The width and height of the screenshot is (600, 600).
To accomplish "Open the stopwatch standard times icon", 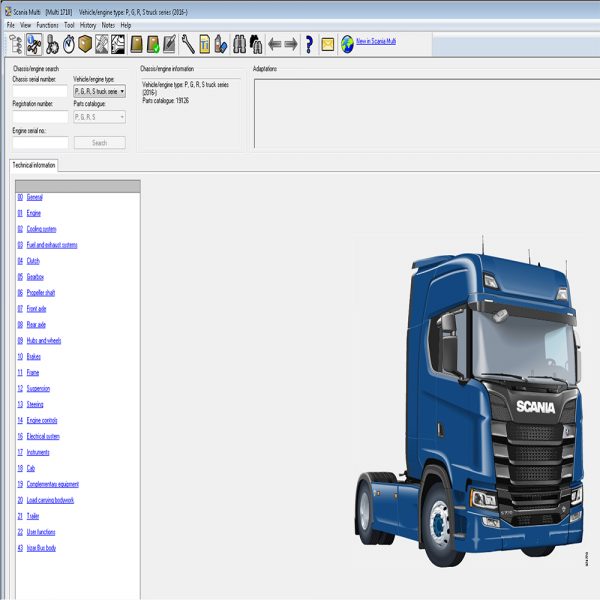I will pyautogui.click(x=68, y=44).
